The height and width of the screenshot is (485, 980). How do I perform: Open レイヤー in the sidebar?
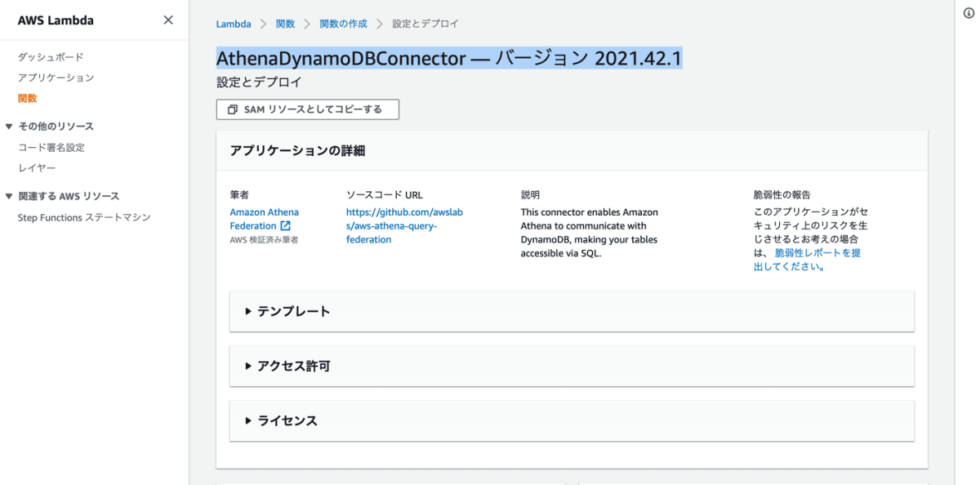(x=37, y=168)
